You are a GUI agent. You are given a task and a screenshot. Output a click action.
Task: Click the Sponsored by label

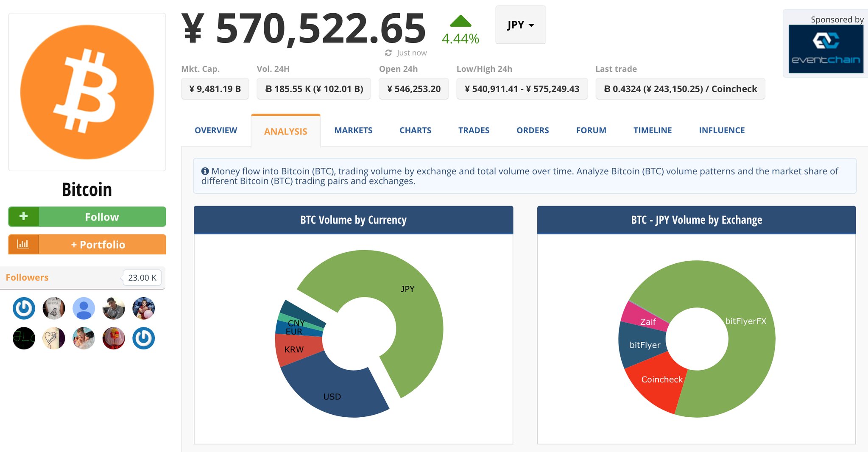(837, 20)
